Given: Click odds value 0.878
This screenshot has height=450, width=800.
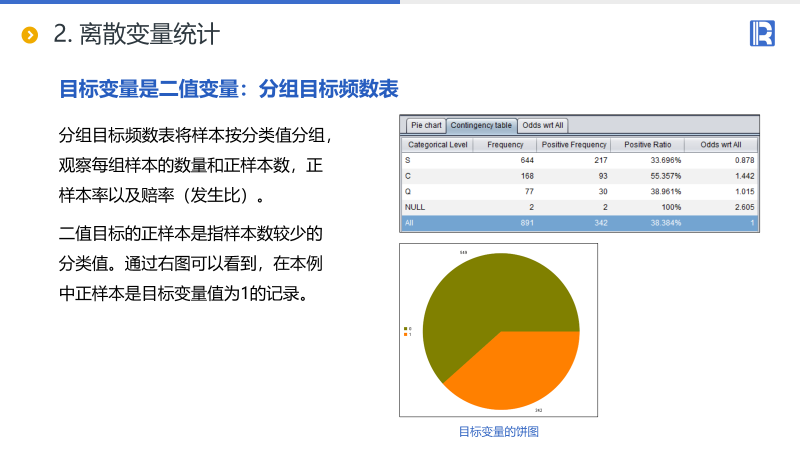Looking at the screenshot, I should click(744, 160).
